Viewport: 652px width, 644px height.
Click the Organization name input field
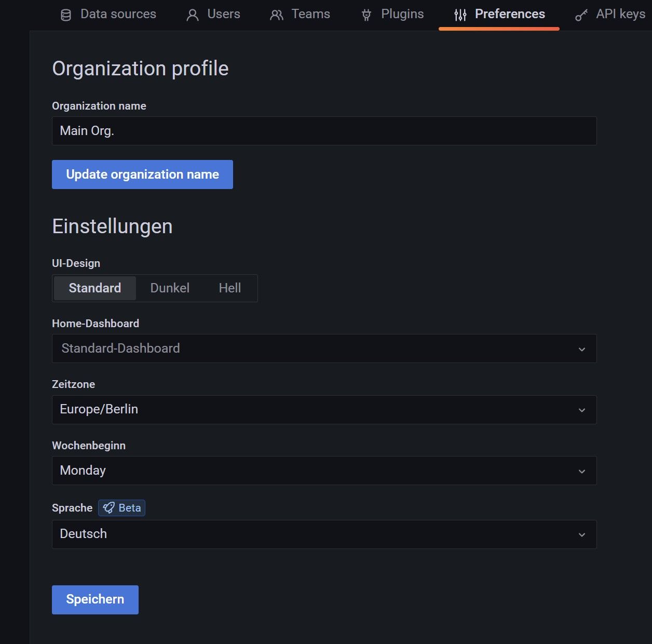(324, 131)
